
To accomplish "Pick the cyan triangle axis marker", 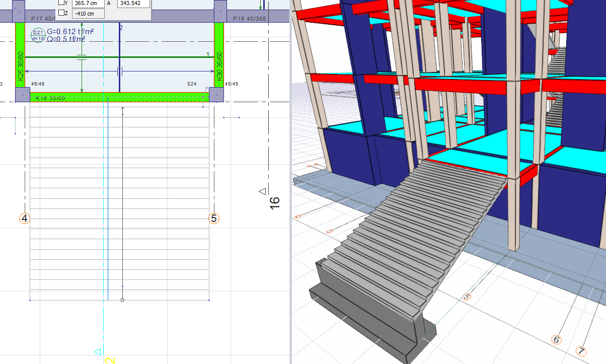I will (98, 351).
